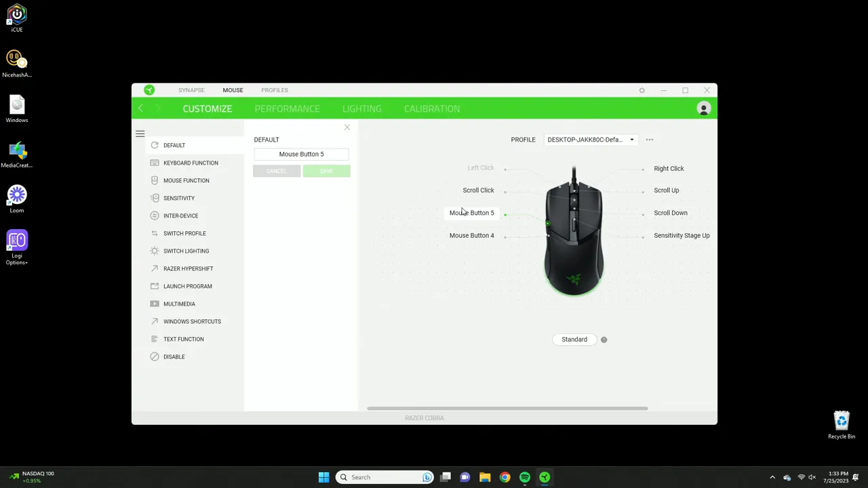Click the Inter-Device icon in sidebar

coord(155,216)
